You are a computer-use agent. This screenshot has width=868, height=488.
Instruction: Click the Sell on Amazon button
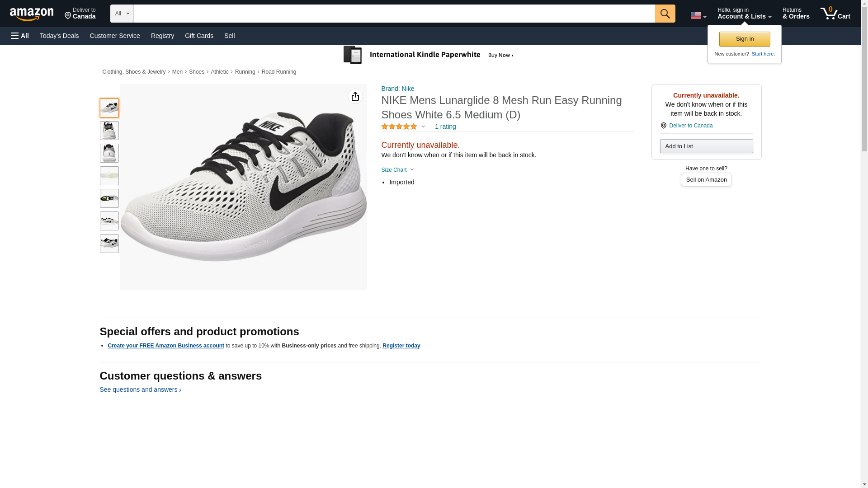[x=706, y=180]
